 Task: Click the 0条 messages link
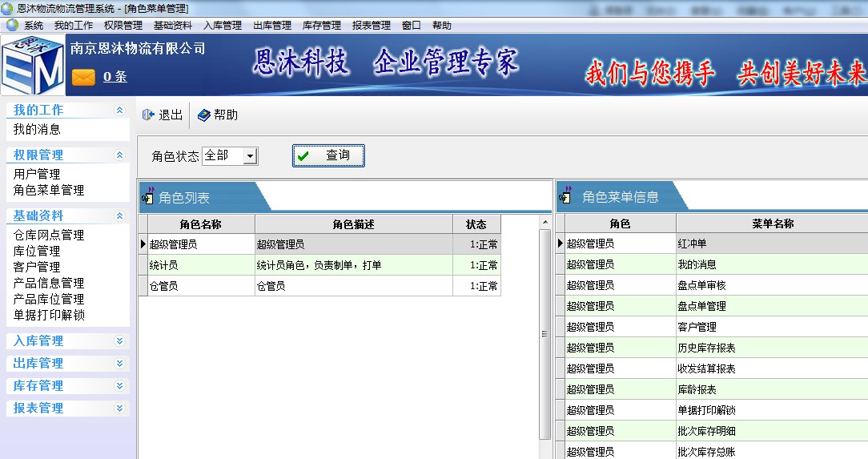pyautogui.click(x=115, y=77)
